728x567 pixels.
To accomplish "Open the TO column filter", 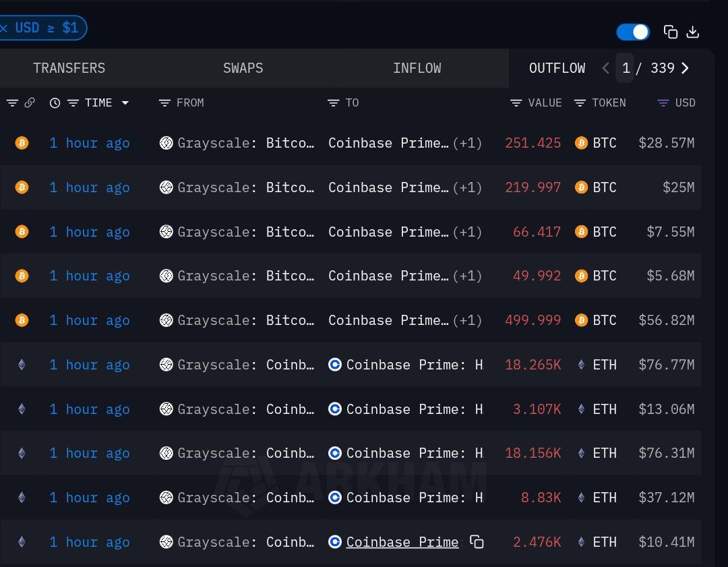I will [334, 102].
